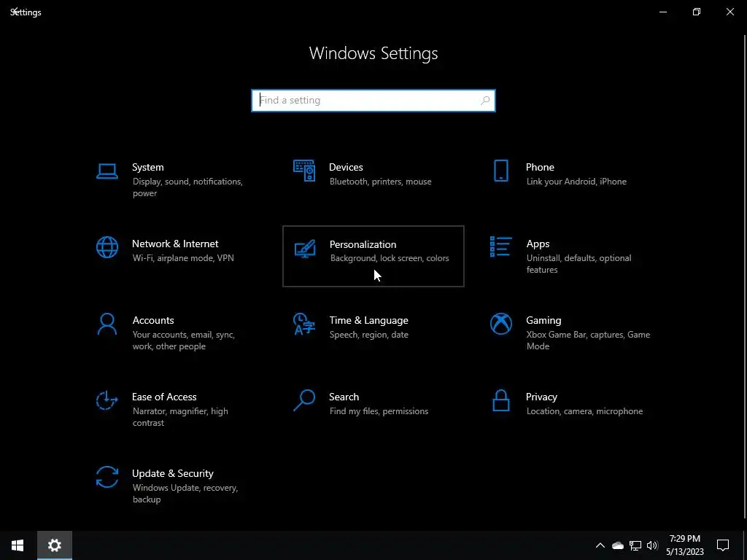The width and height of the screenshot is (747, 560).
Task: Click the Windows Settings heading
Action: [x=373, y=53]
